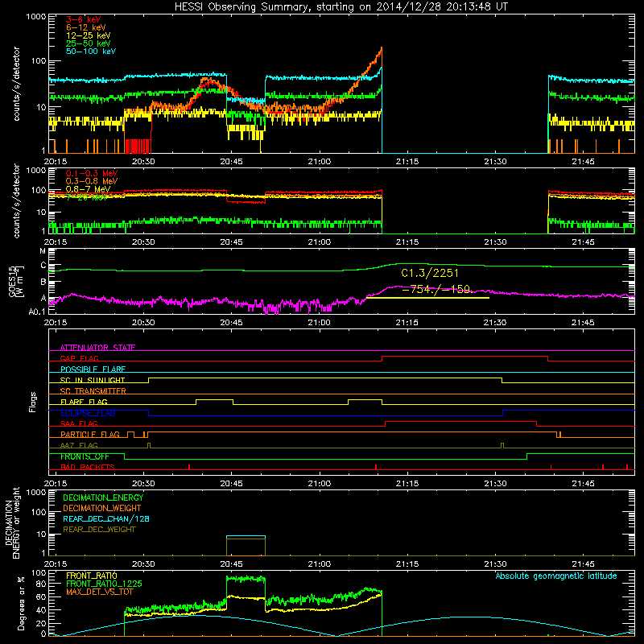Click the BAD_PACKETS flag label
The image size is (644, 644).
click(88, 467)
